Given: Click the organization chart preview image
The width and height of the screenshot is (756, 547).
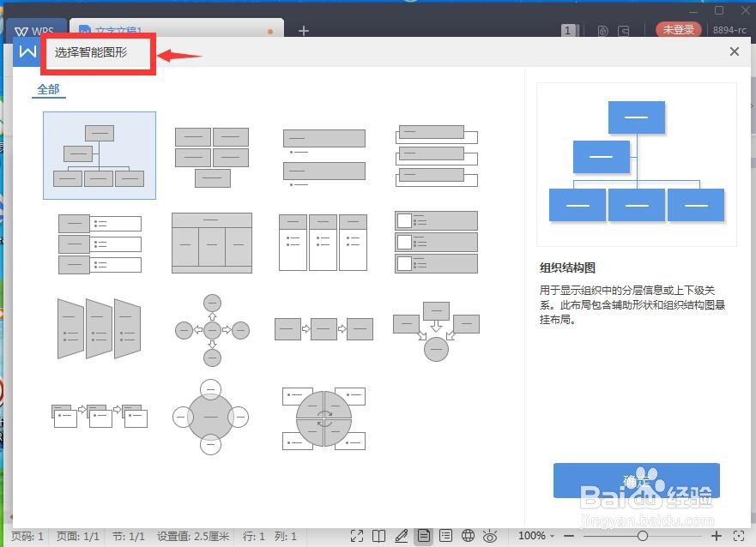Looking at the screenshot, I should pyautogui.click(x=637, y=165).
